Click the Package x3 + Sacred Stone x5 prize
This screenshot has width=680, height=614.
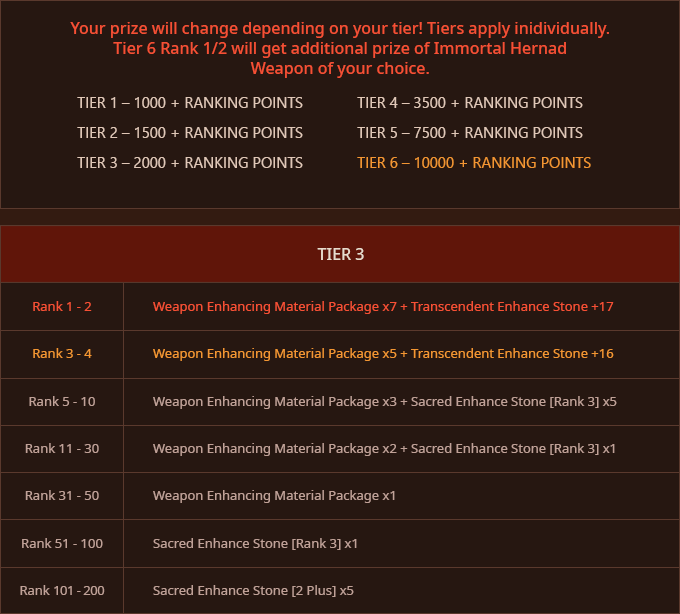tap(384, 402)
